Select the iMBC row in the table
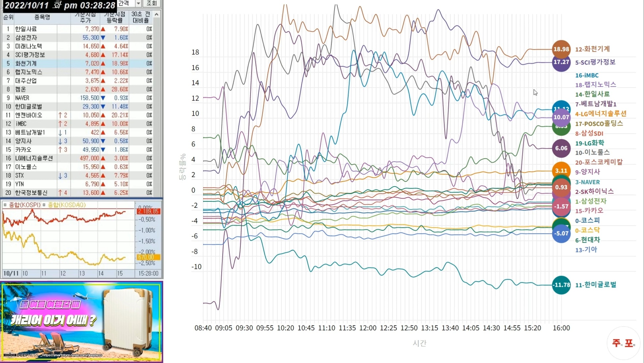 click(78, 124)
